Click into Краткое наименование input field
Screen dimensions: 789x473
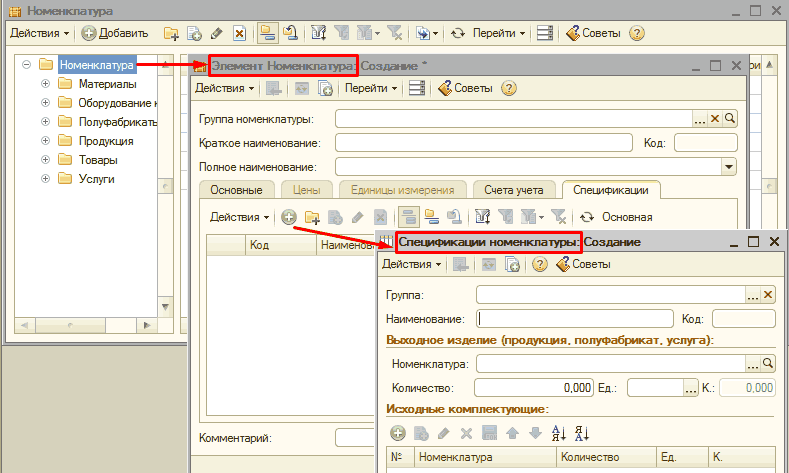[484, 143]
